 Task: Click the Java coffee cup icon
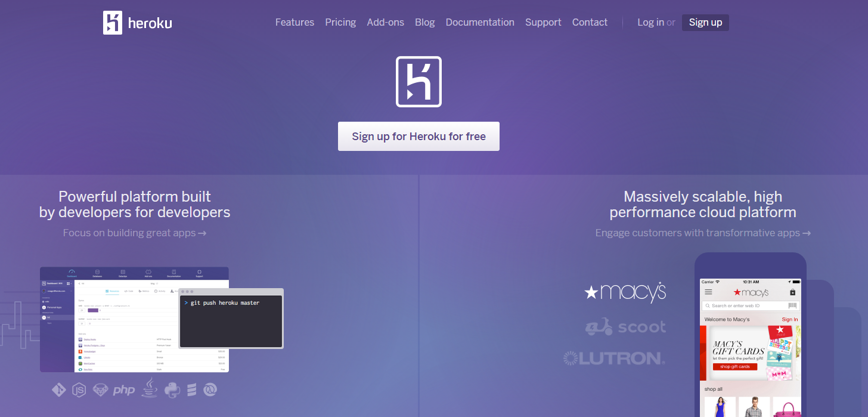pos(150,388)
